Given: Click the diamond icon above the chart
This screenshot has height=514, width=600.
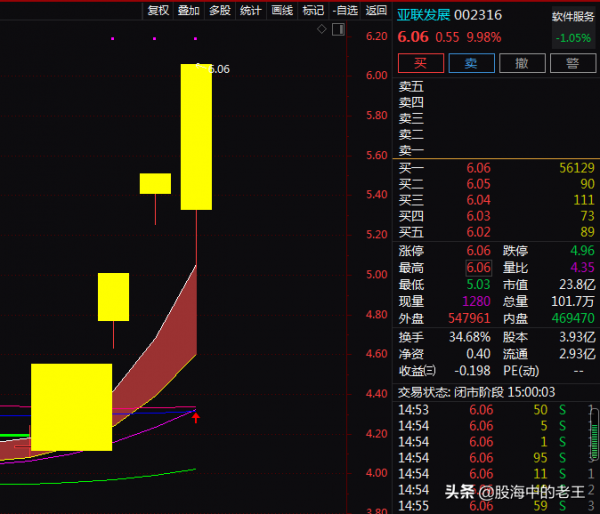Looking at the screenshot, I should (x=321, y=29).
